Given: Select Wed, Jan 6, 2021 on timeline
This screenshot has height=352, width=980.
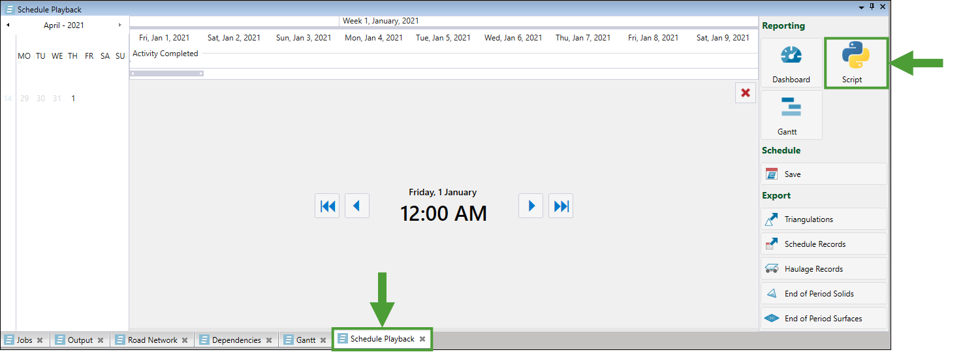Looking at the screenshot, I should 513,38.
